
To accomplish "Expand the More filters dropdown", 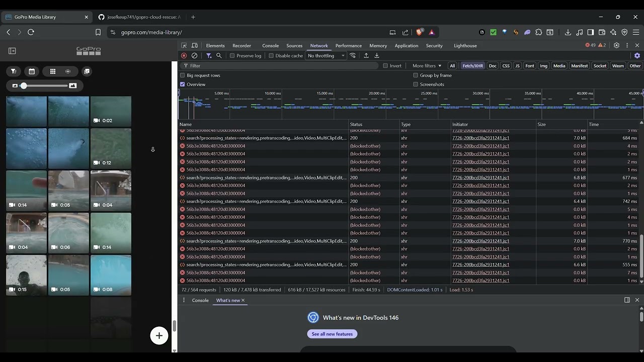I will pyautogui.click(x=427, y=66).
